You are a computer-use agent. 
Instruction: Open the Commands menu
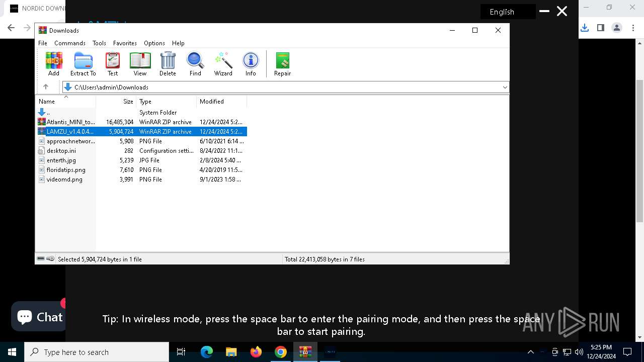[x=70, y=43]
